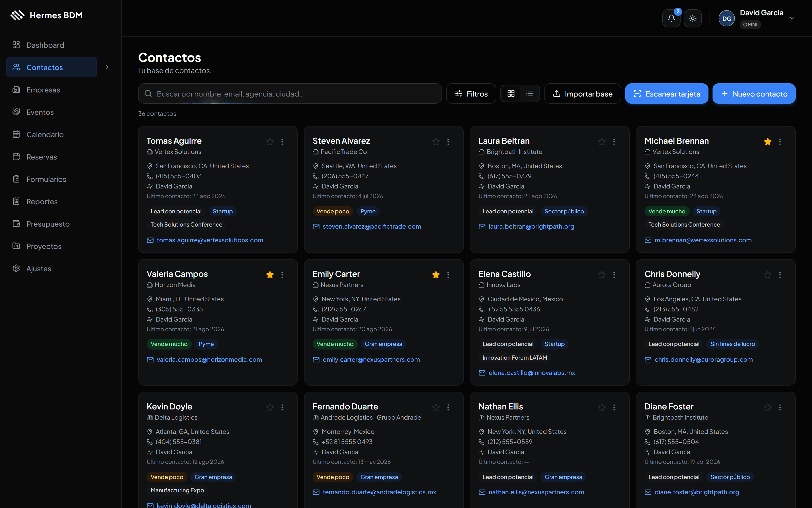
Task: Open Reportes in sidebar
Action: coord(51,202)
